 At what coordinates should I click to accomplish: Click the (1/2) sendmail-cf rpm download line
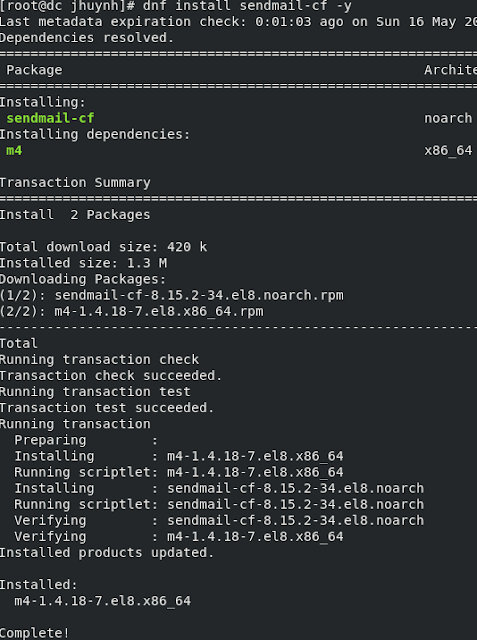172,295
